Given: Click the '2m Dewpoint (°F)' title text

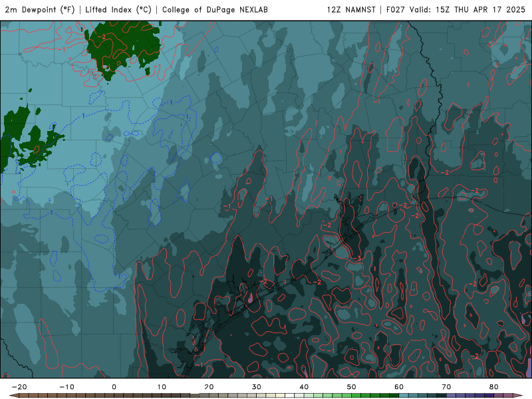Looking at the screenshot, I should 40,10.
